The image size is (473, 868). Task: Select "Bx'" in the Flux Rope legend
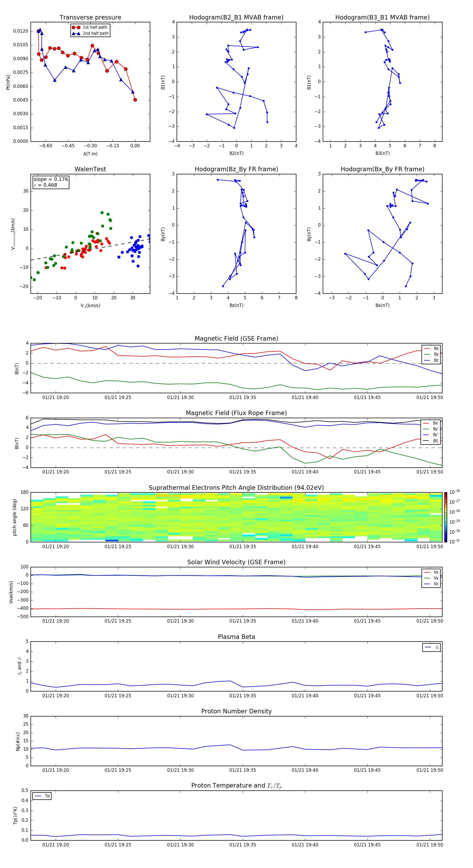pyautogui.click(x=431, y=423)
